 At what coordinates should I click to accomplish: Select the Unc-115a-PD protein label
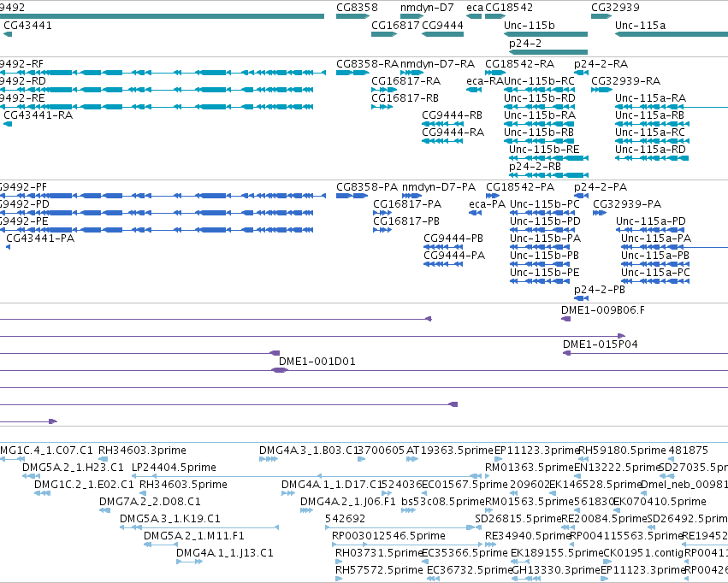(x=650, y=221)
